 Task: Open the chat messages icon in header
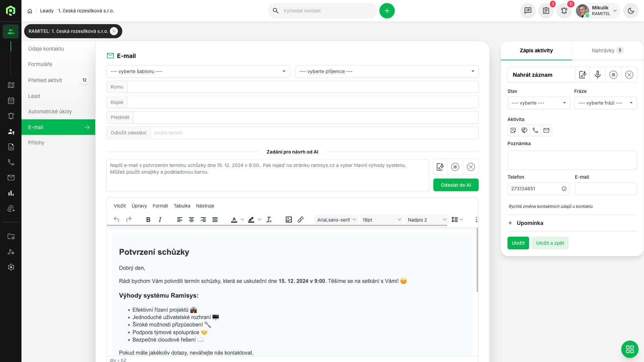coord(528,11)
